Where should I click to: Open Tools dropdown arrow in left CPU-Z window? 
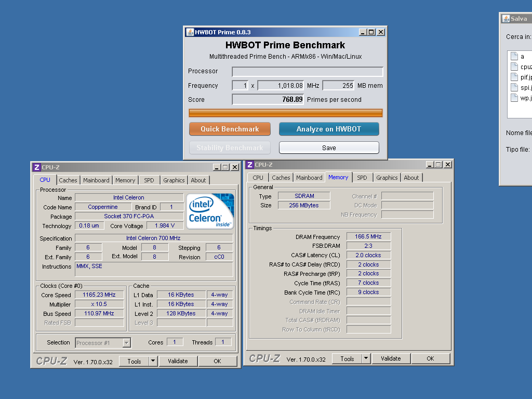pyautogui.click(x=153, y=361)
